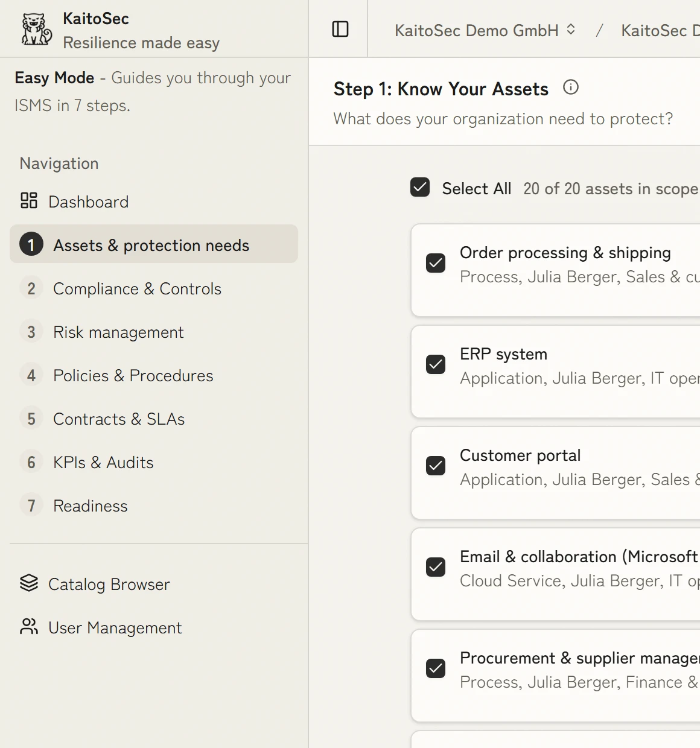Open Catalog Browser link
The image size is (700, 748).
click(x=154, y=584)
